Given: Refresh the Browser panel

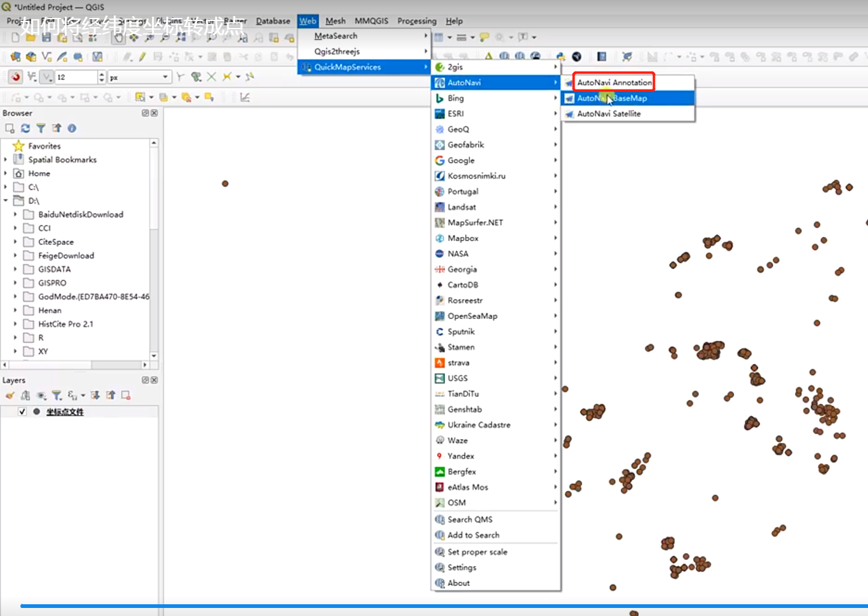Looking at the screenshot, I should 25,128.
